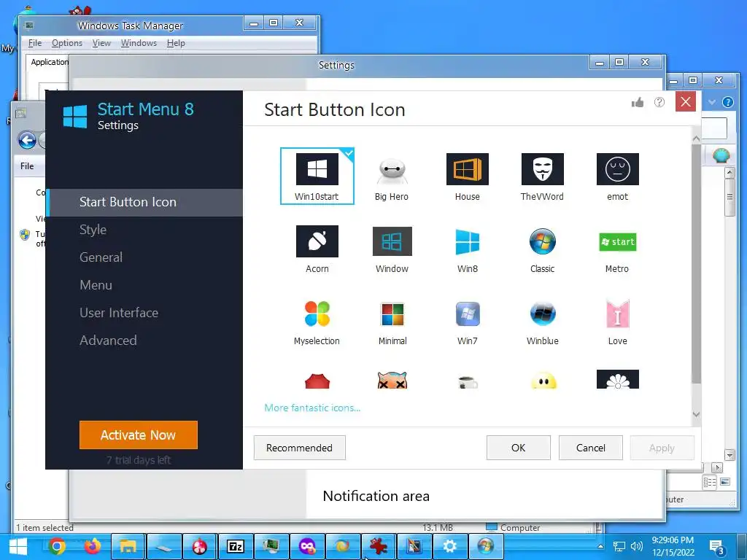
Task: Open Task Manager Help menu
Action: tap(176, 43)
